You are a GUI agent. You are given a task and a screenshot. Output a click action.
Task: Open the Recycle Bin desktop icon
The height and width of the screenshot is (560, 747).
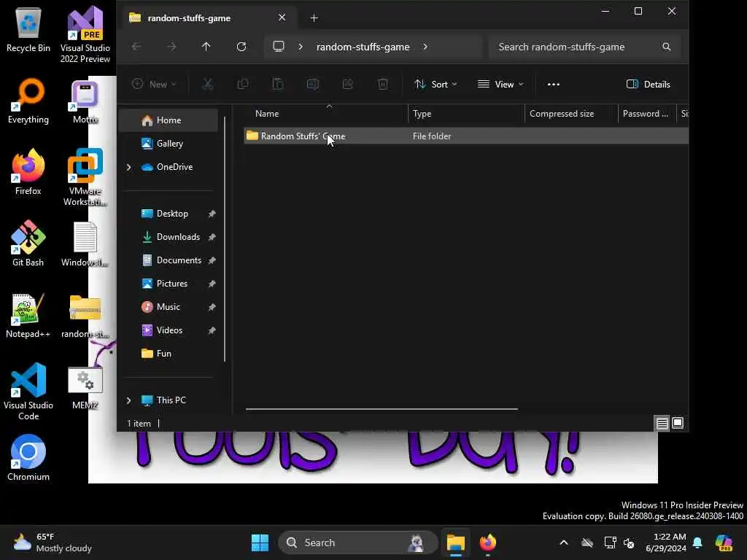coord(28,31)
